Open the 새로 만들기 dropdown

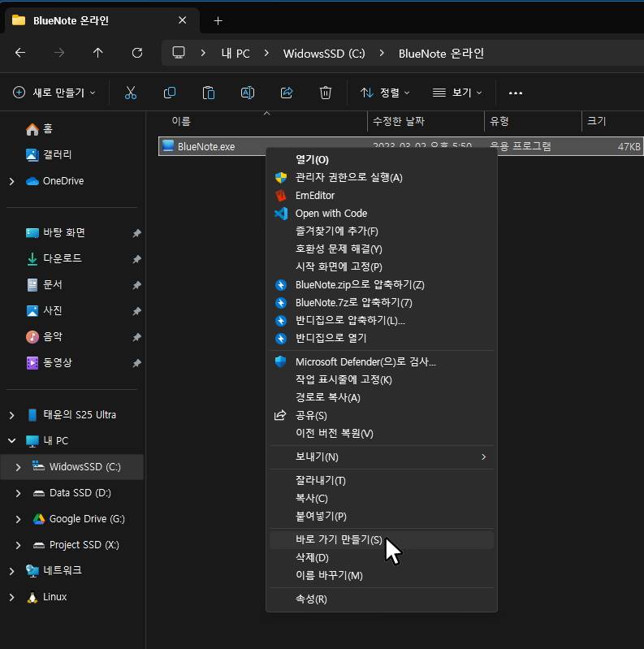pos(54,93)
